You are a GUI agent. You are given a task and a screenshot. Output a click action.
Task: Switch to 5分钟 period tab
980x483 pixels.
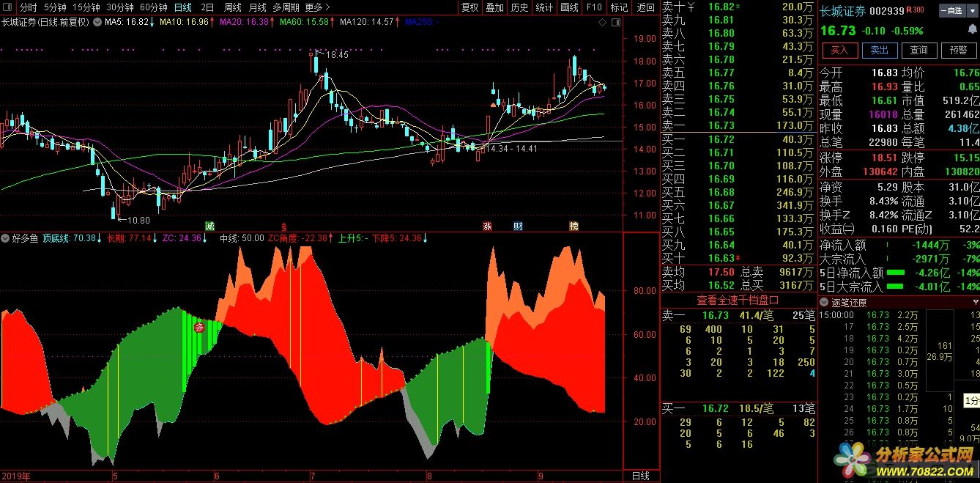[55, 7]
